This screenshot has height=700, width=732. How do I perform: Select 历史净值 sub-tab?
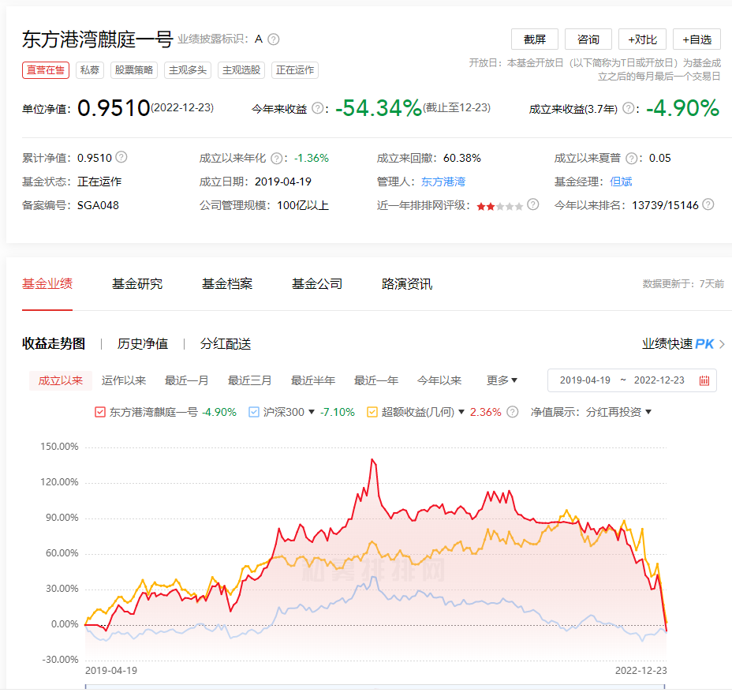[143, 344]
